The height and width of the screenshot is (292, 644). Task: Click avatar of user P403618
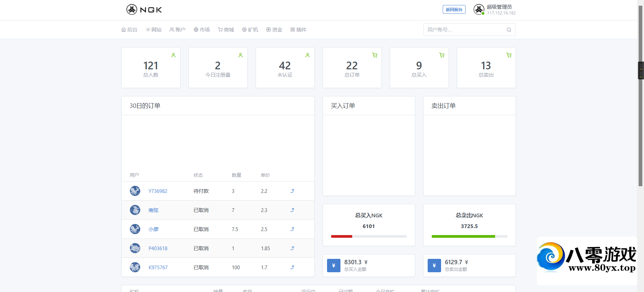pyautogui.click(x=135, y=248)
